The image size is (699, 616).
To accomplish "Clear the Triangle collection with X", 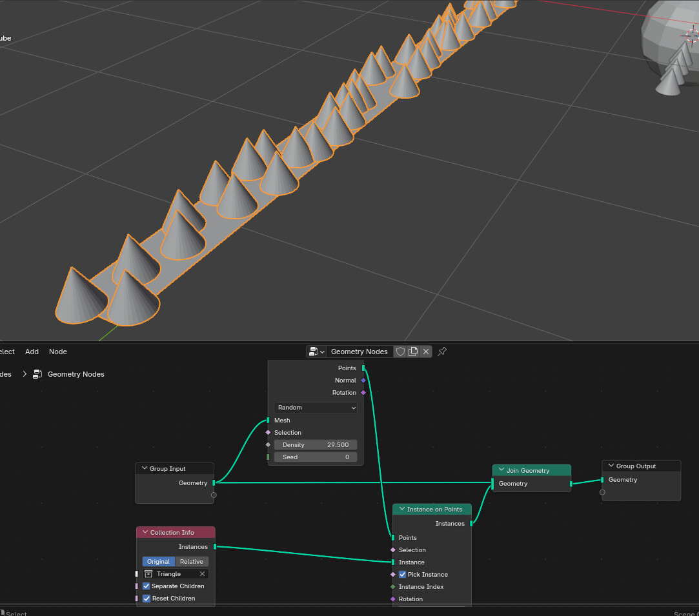I will [x=203, y=574].
